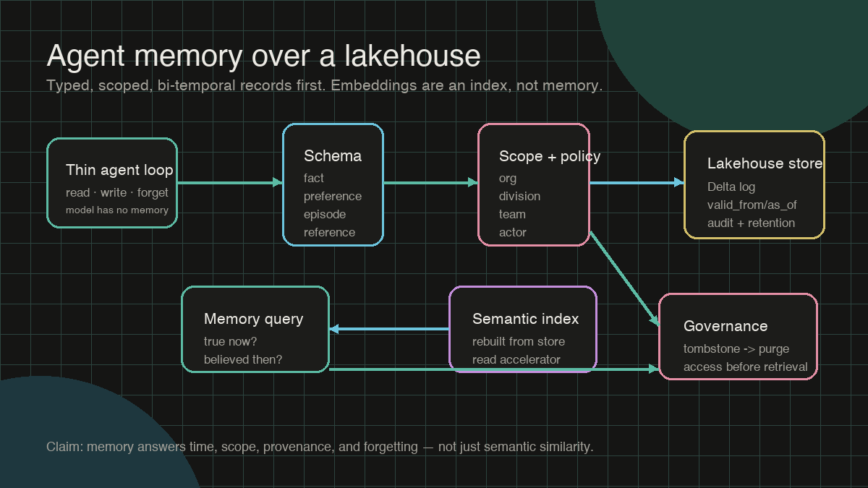Click the 'Schema' box heading

pyautogui.click(x=333, y=156)
